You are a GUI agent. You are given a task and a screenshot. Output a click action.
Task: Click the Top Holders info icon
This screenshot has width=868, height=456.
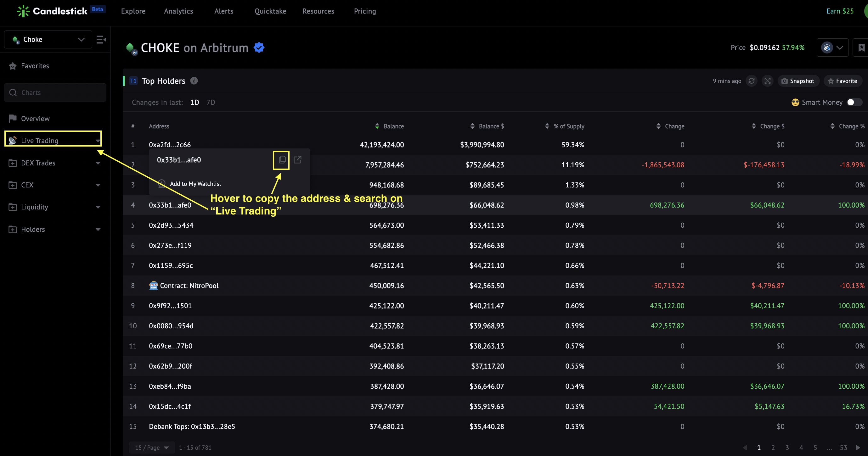[194, 81]
